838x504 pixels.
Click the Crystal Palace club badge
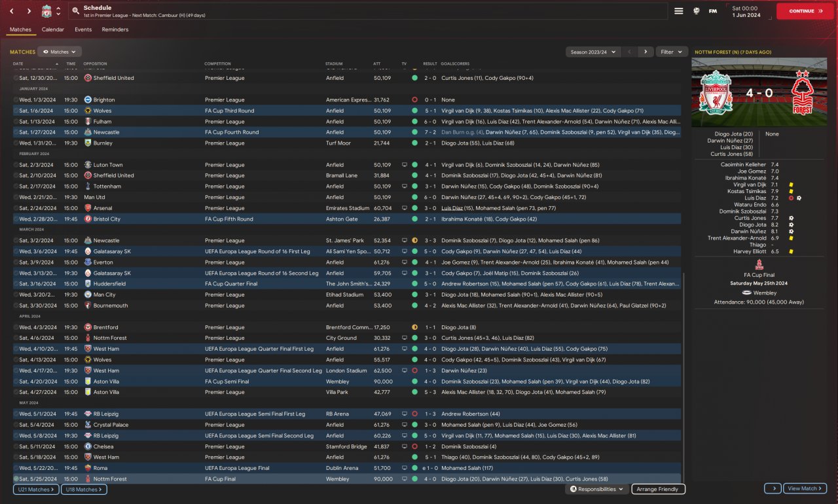pos(88,425)
